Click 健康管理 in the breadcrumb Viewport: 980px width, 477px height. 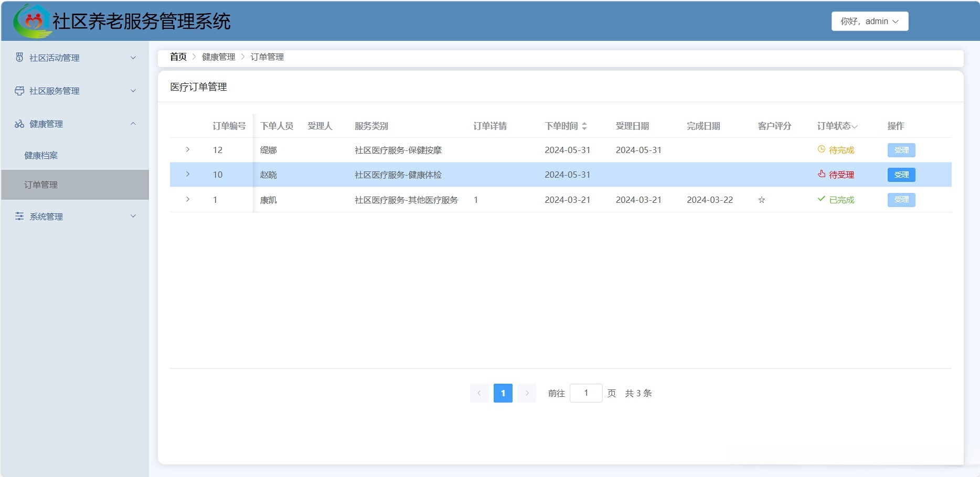(219, 57)
